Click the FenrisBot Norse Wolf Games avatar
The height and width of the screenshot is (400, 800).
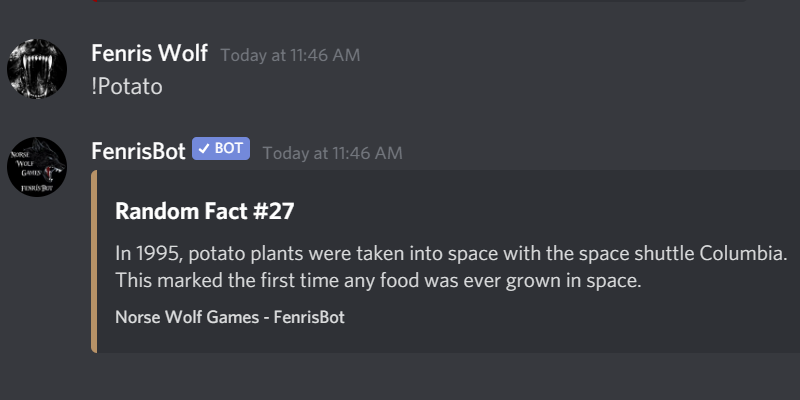(x=37, y=167)
